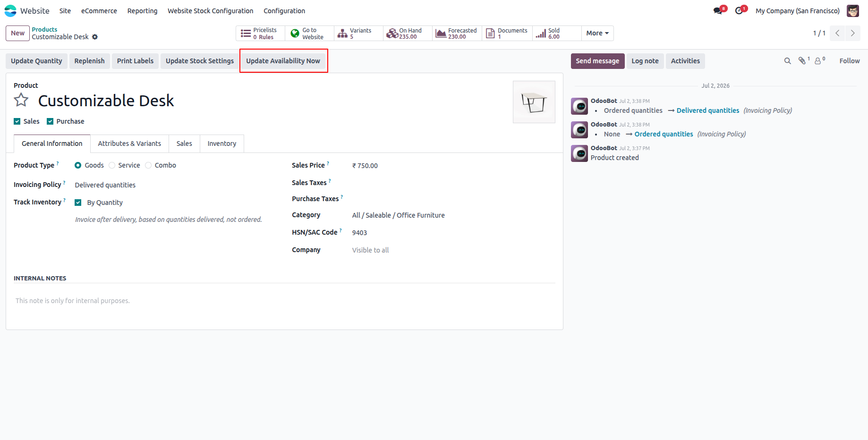Image resolution: width=868 pixels, height=440 pixels.
Task: Click Sales Price help tooltip mark
Action: (328, 163)
